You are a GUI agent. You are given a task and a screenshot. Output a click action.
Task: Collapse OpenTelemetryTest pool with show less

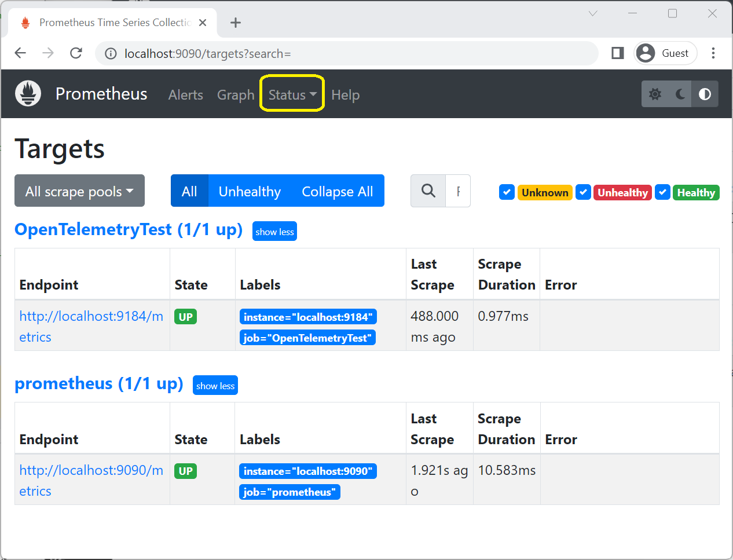coord(274,232)
